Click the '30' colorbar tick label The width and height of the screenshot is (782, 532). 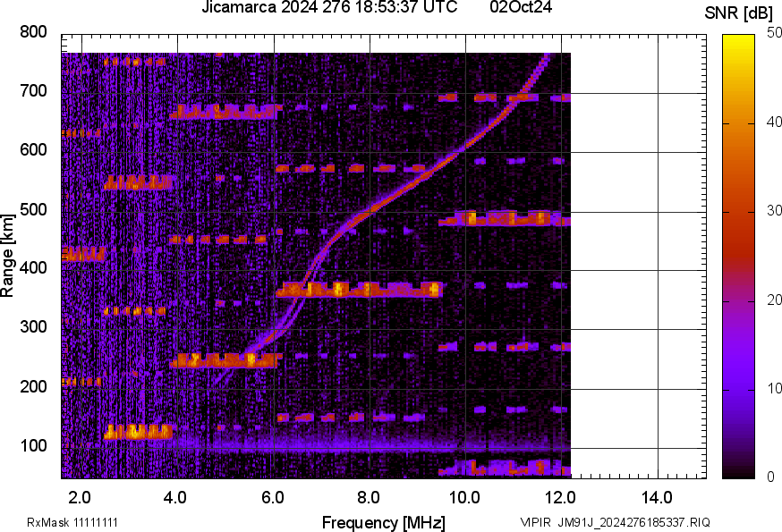(x=774, y=210)
